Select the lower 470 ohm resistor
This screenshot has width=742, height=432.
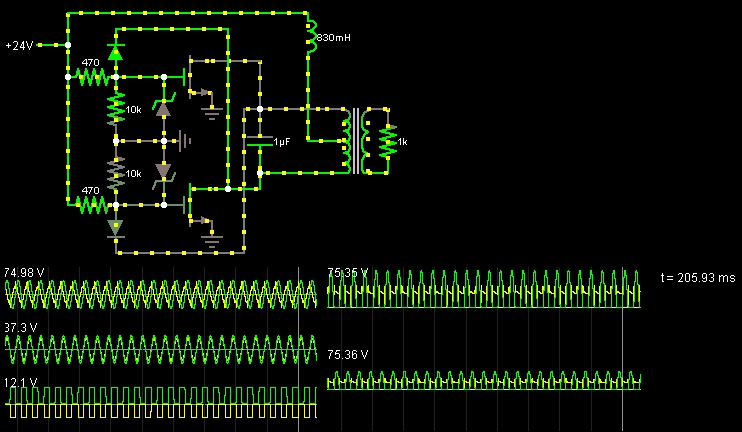pyautogui.click(x=91, y=205)
